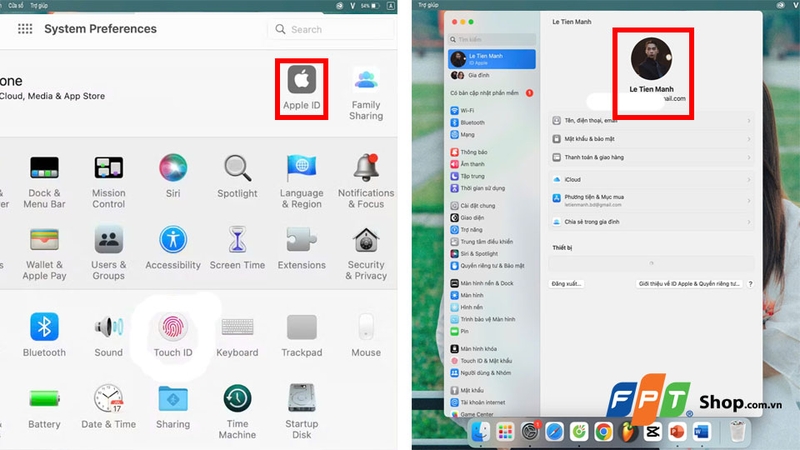Select Le Tien Manh ID Apple sidebar row
800x450 pixels.
pos(492,59)
